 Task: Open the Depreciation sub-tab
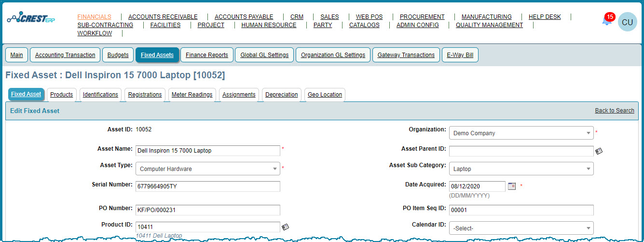282,95
